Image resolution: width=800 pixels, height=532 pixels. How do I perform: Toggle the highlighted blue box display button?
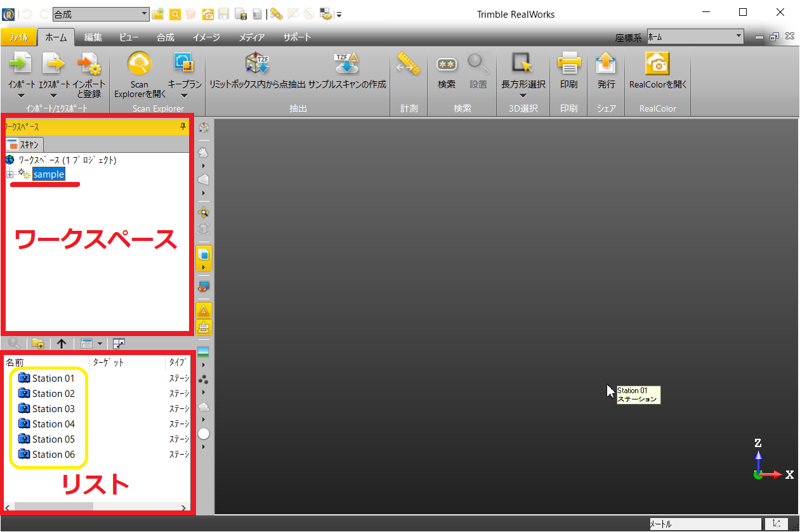tap(204, 254)
